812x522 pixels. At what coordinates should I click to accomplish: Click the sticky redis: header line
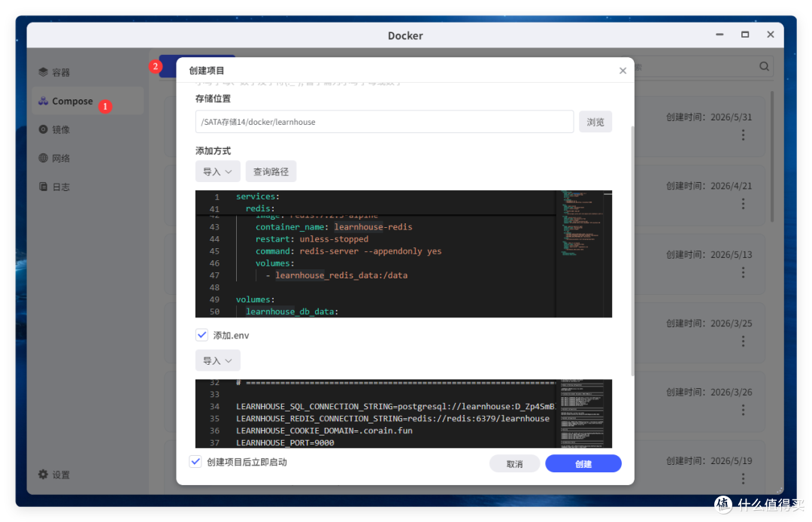click(260, 208)
